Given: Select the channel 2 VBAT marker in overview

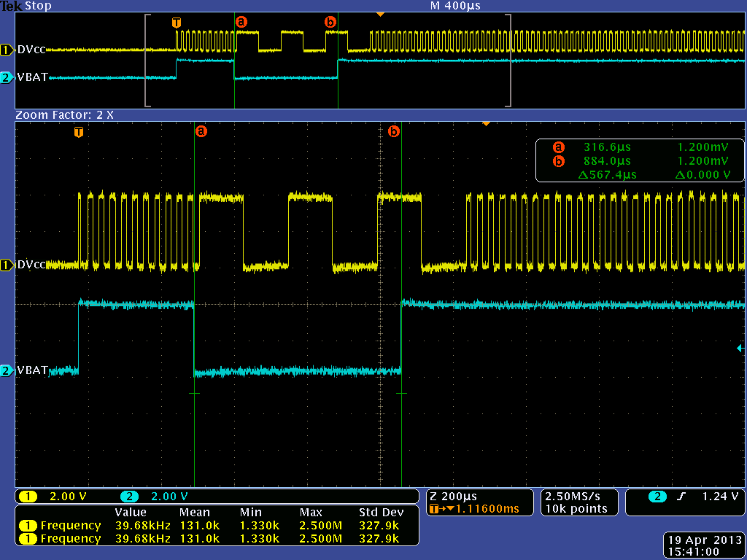Looking at the screenshot, I should point(7,77).
